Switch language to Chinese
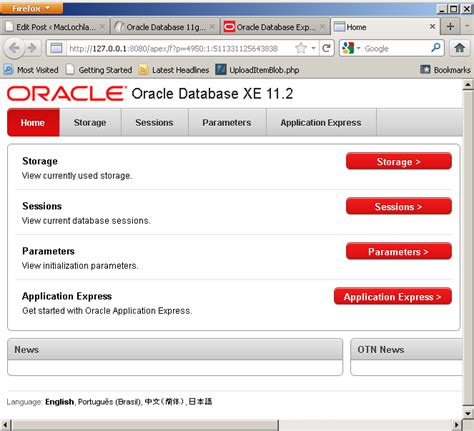 click(164, 402)
